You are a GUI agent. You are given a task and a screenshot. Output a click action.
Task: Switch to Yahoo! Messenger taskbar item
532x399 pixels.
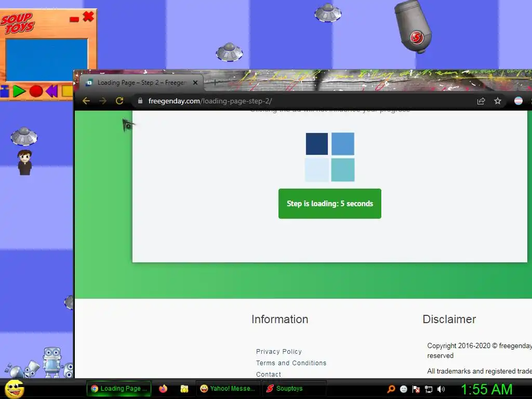228,389
